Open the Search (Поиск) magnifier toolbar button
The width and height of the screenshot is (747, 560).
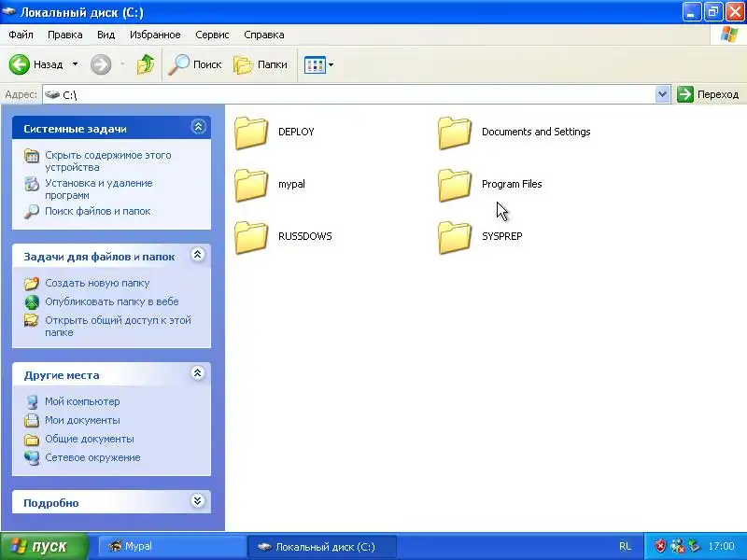click(195, 64)
